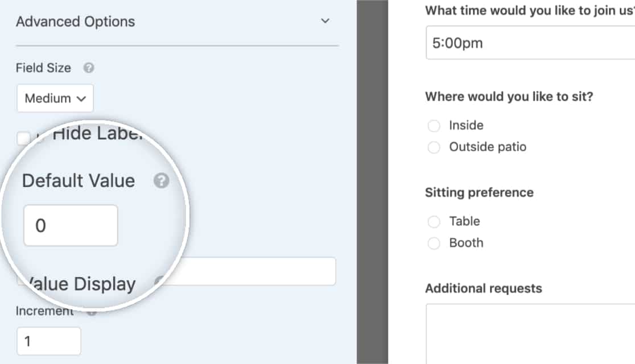View the Default Value help icon
This screenshot has height=364, width=635.
160,181
